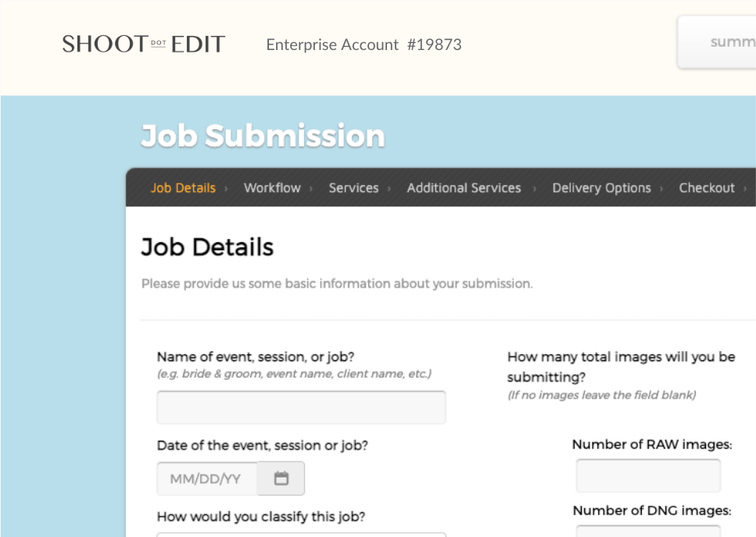Image resolution: width=756 pixels, height=537 pixels.
Task: Jump to the Checkout tab
Action: (707, 188)
